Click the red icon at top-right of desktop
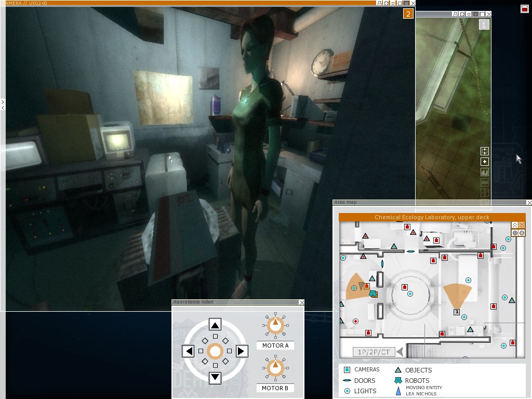Image resolution: width=532 pixels, height=399 pixels. (x=525, y=9)
